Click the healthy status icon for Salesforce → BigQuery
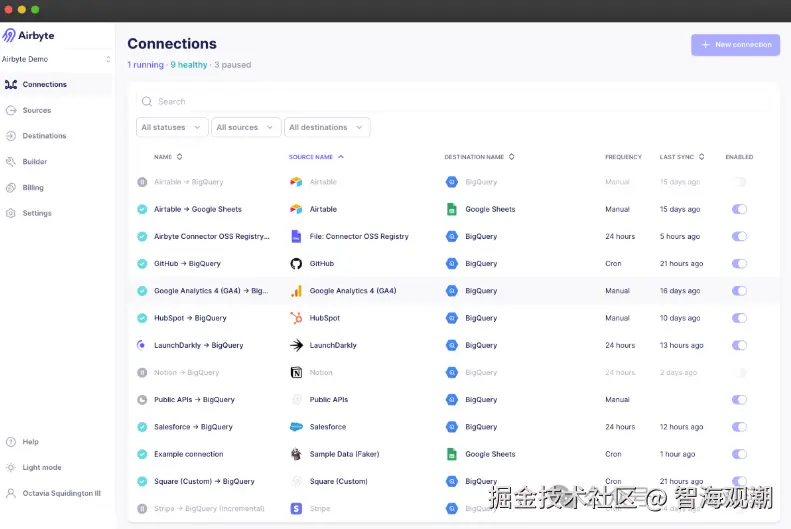The image size is (791, 529). point(142,427)
